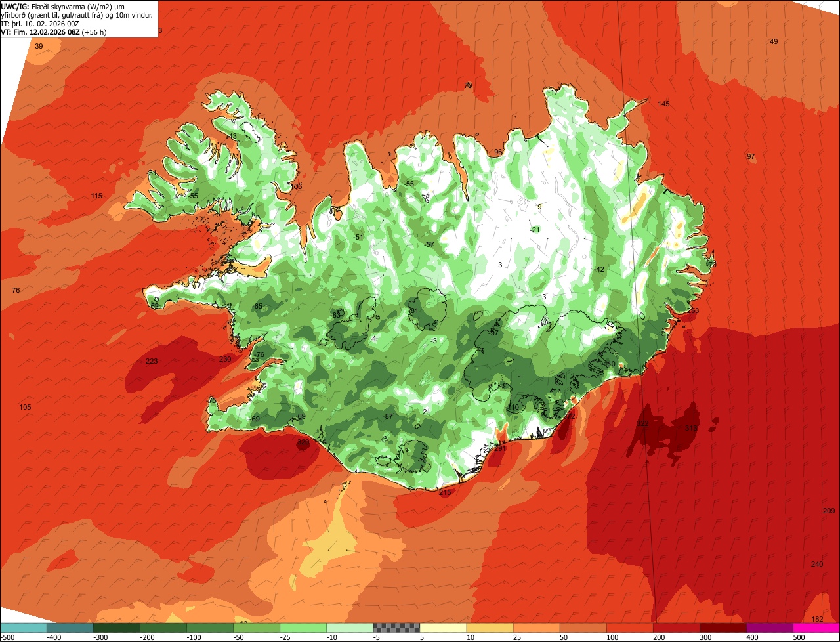Select the -300 to -200 darkest green swatch
The image size is (840, 642).
(x=116, y=628)
